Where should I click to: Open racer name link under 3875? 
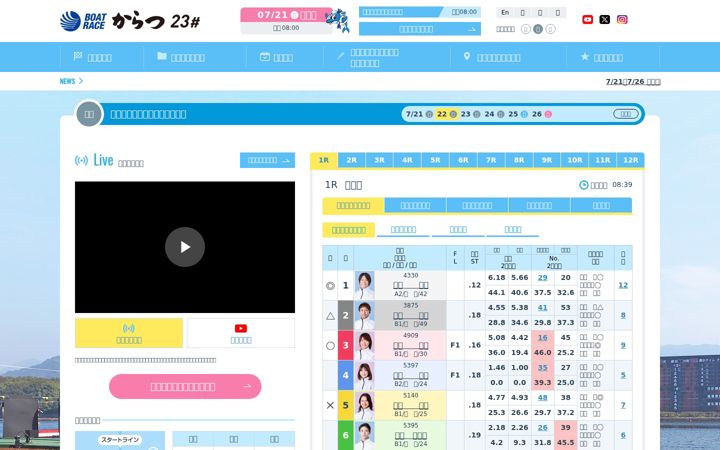(411, 315)
